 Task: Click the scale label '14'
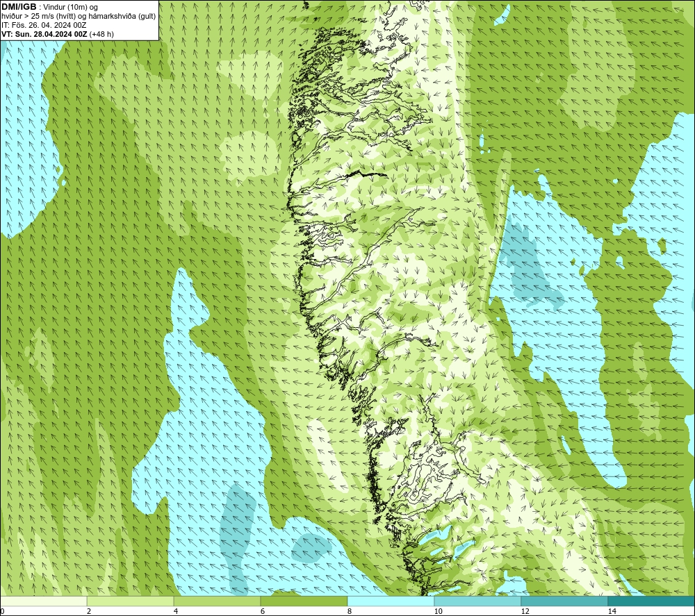612,612
